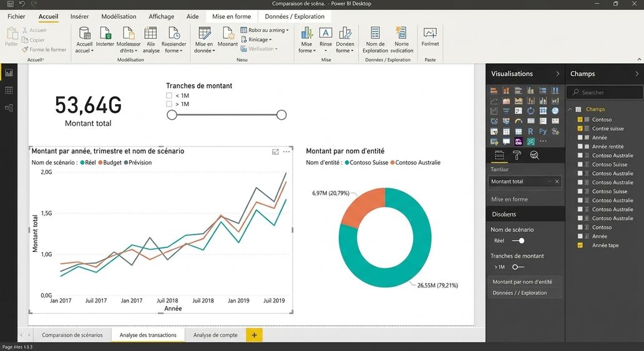Click the Forimet ribbon icon
The width and height of the screenshot is (644, 351).
(430, 37)
